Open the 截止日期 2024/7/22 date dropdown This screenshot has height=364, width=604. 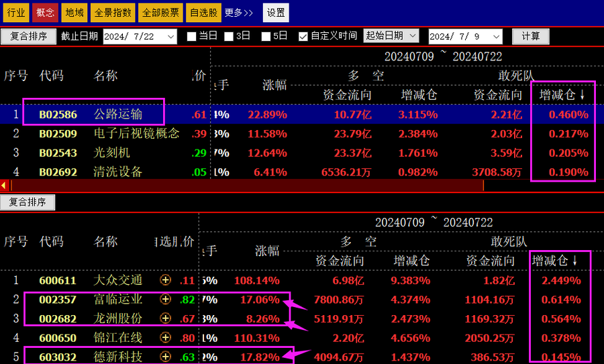tap(170, 36)
